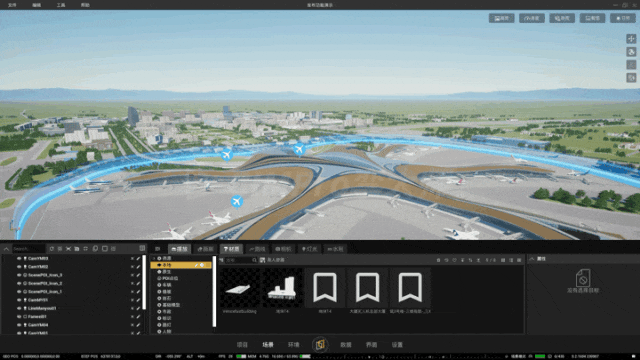This screenshot has width=640, height=360.
Task: Click the crossed-tools icon in the scene panel toolbar
Action: (x=68, y=249)
